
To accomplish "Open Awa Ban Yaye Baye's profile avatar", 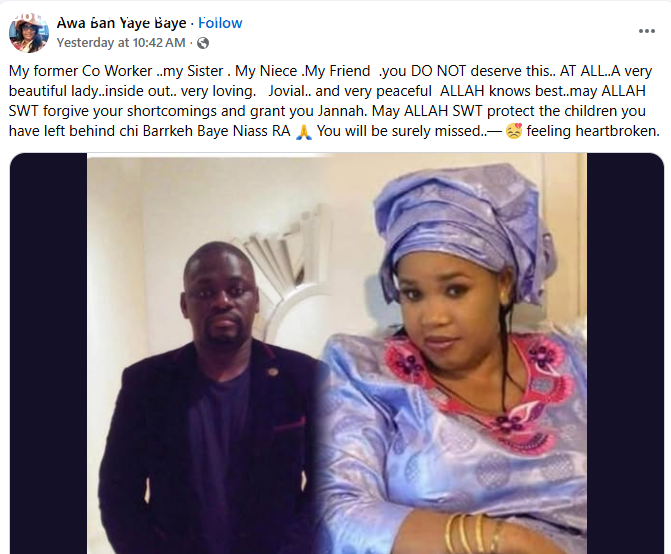I will tap(29, 33).
